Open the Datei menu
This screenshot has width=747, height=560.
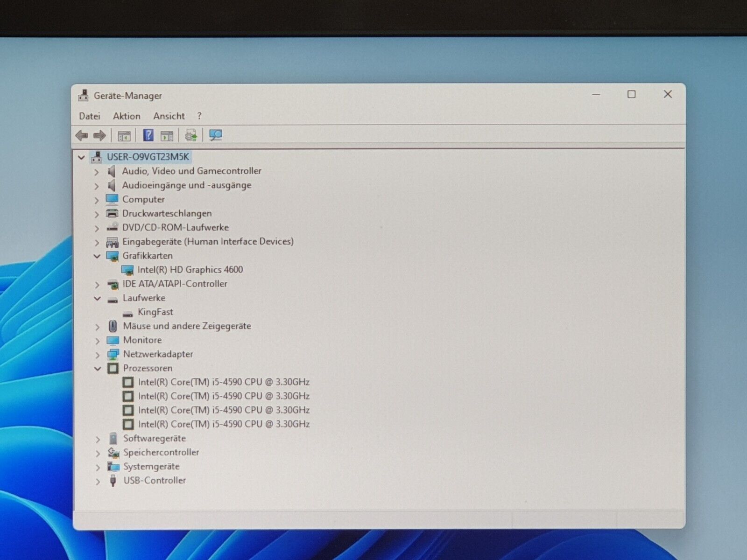(x=89, y=116)
